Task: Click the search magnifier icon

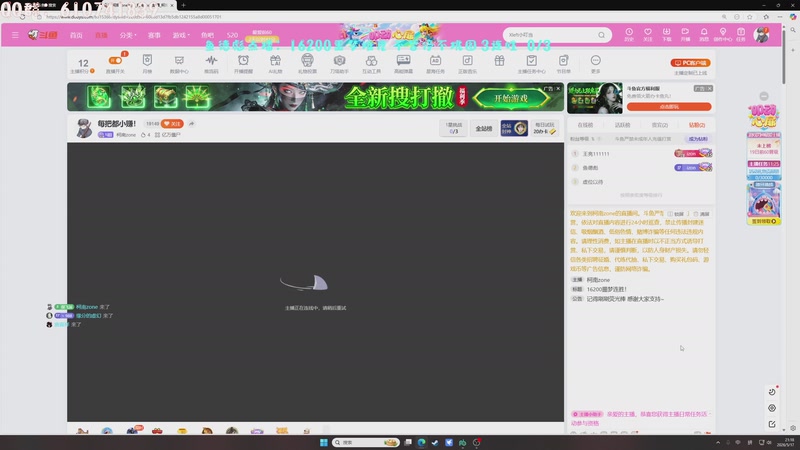Action: click(602, 35)
